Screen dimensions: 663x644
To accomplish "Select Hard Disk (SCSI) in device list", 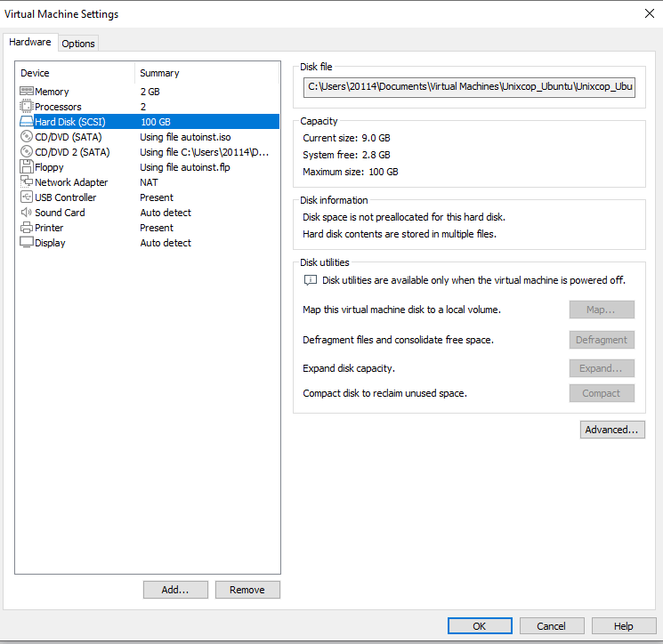I will click(149, 122).
